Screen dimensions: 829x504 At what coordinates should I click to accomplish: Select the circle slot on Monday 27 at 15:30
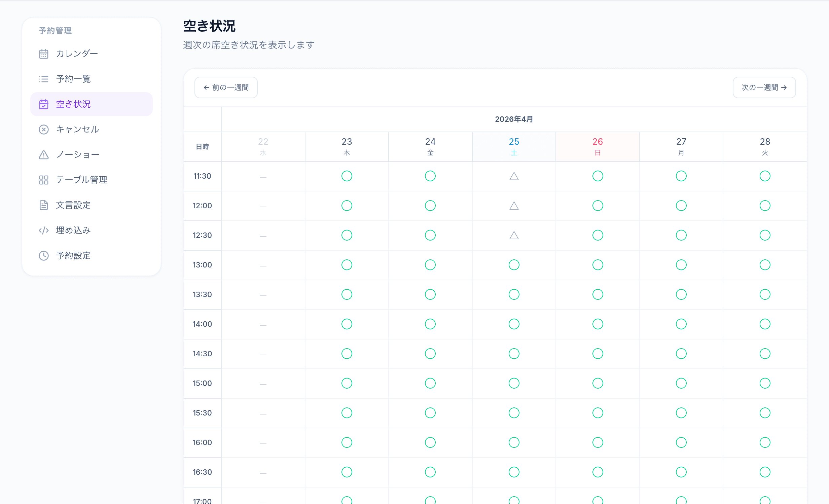point(681,413)
